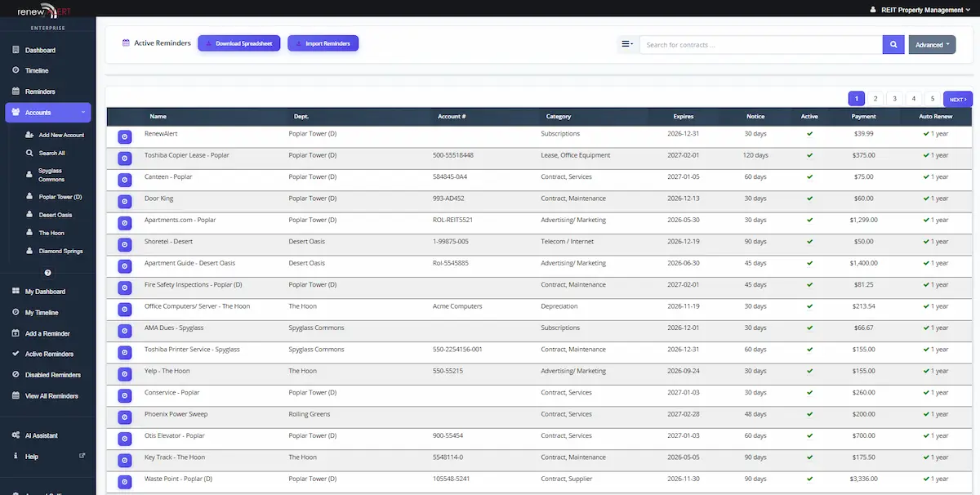
Task: Click the Download Spreadsheet button
Action: (239, 43)
